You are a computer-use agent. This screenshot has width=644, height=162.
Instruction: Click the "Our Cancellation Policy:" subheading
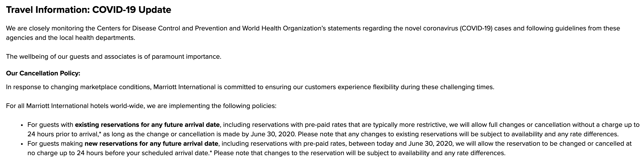coord(43,73)
